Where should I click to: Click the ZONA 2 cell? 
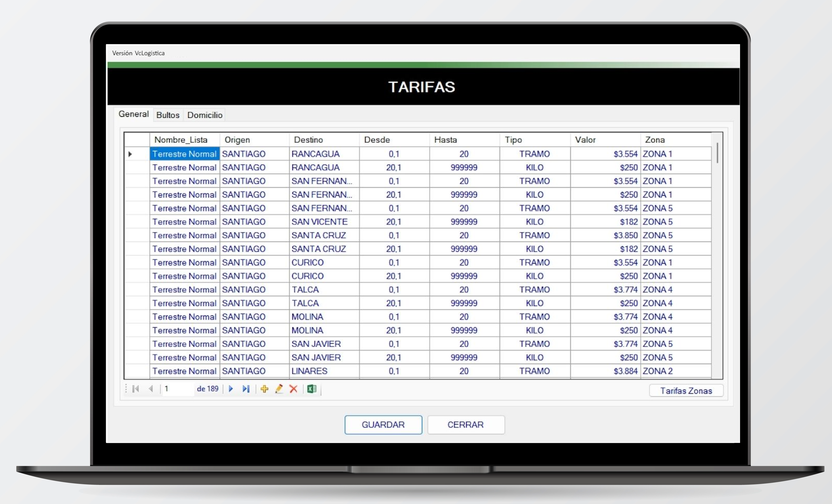click(676, 371)
